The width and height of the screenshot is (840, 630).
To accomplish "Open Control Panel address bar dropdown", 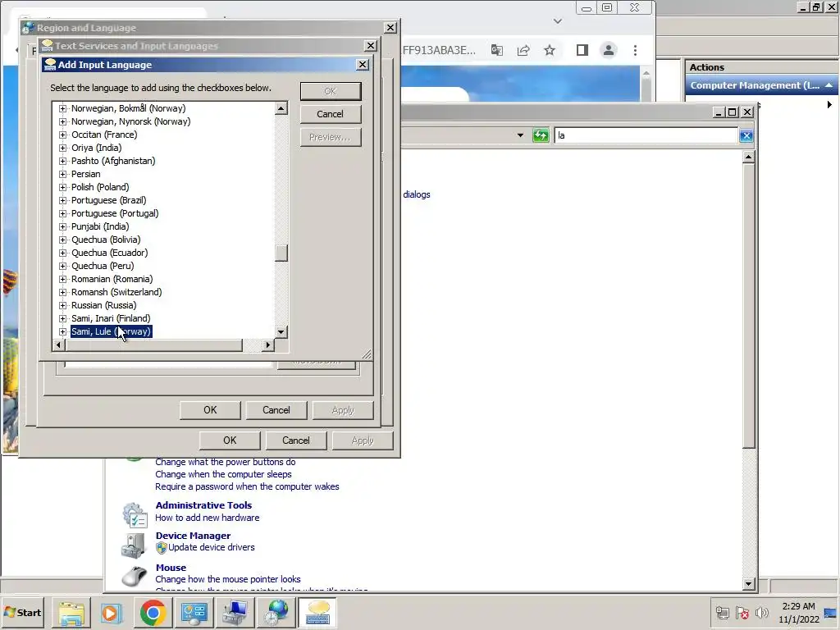I will 520,135.
